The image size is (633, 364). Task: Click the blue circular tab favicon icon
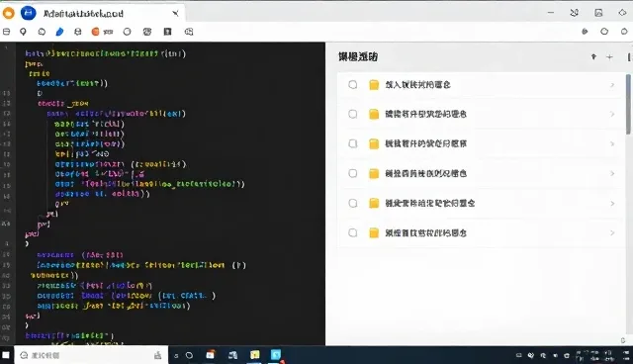pyautogui.click(x=29, y=13)
